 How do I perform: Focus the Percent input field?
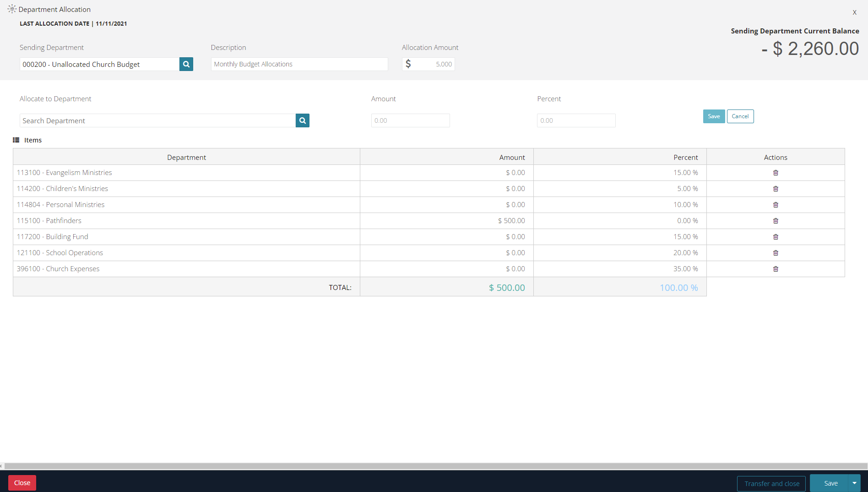tap(576, 120)
